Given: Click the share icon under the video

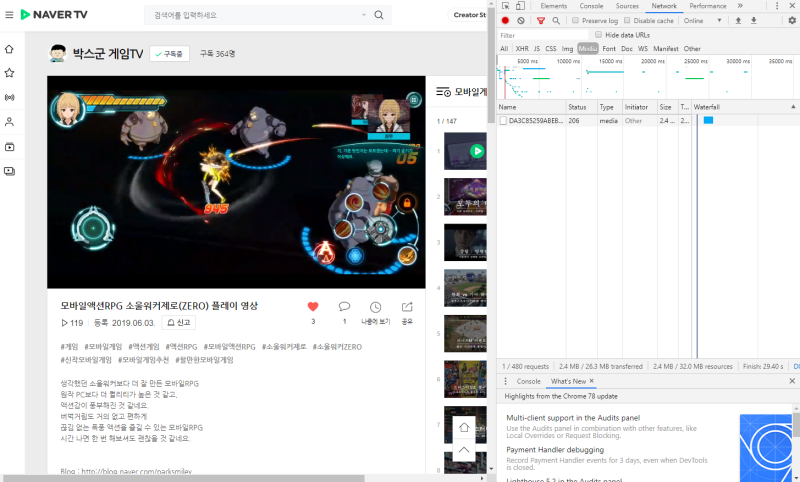Looking at the screenshot, I should (x=407, y=307).
